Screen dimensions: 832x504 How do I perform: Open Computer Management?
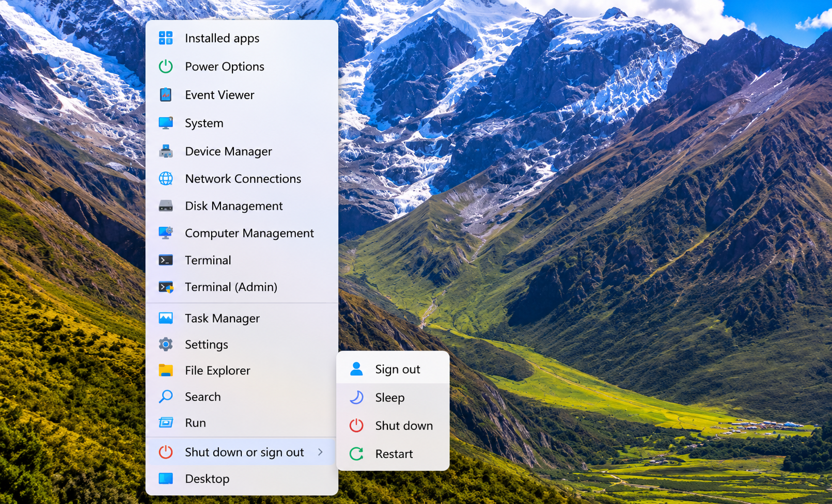[x=242, y=233]
